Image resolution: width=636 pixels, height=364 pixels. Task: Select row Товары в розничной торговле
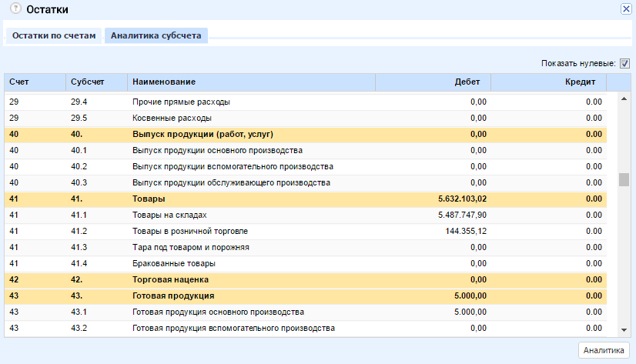(x=306, y=232)
